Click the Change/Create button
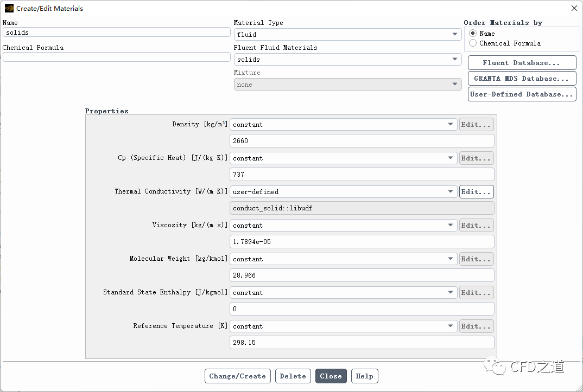 [238, 376]
